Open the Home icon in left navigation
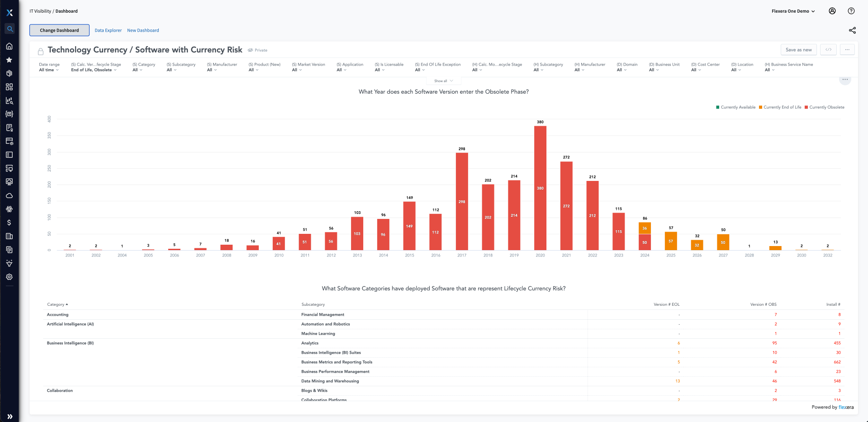This screenshot has width=868, height=422. coord(9,46)
